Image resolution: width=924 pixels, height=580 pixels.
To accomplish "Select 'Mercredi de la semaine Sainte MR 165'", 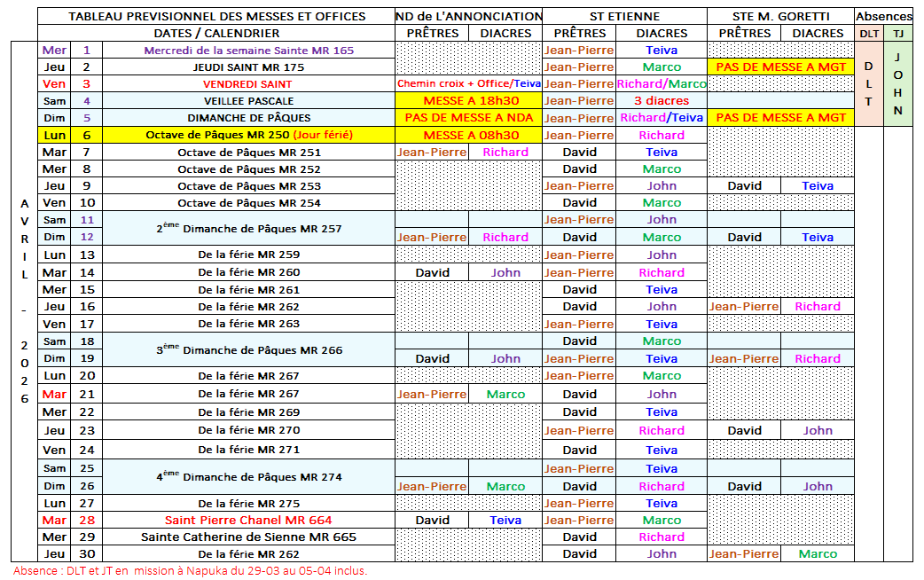I will 248,51.
